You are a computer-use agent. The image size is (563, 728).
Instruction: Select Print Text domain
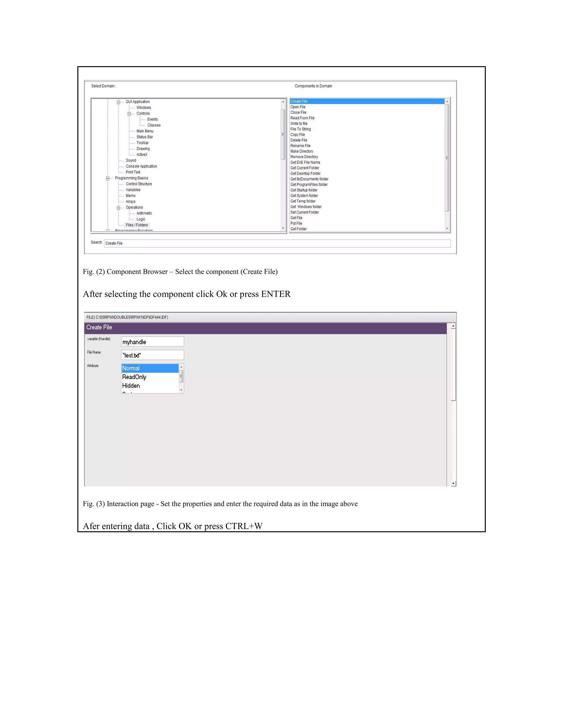[x=133, y=172]
